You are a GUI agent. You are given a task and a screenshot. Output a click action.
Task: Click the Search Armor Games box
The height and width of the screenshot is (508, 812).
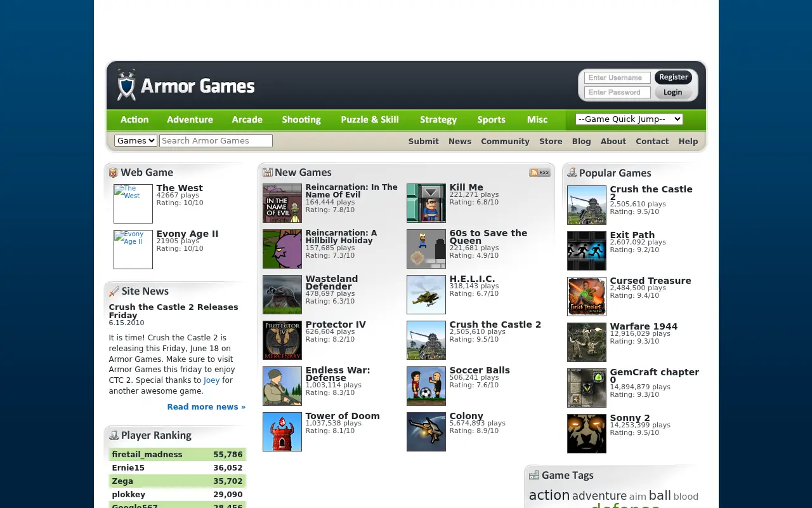[x=216, y=140]
